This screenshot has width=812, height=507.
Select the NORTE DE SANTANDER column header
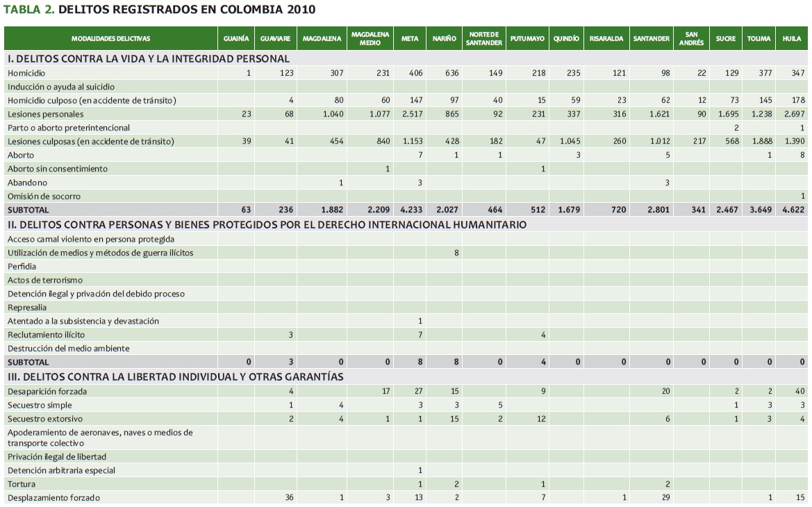click(484, 39)
